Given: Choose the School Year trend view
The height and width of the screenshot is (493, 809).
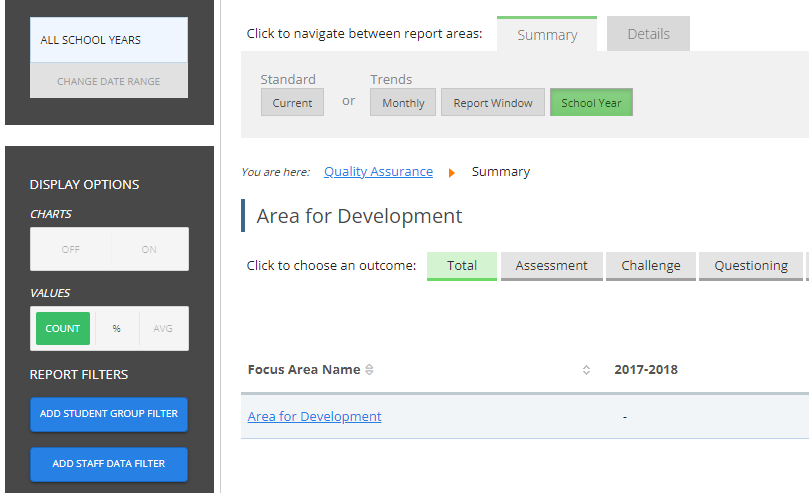Looking at the screenshot, I should pos(591,103).
